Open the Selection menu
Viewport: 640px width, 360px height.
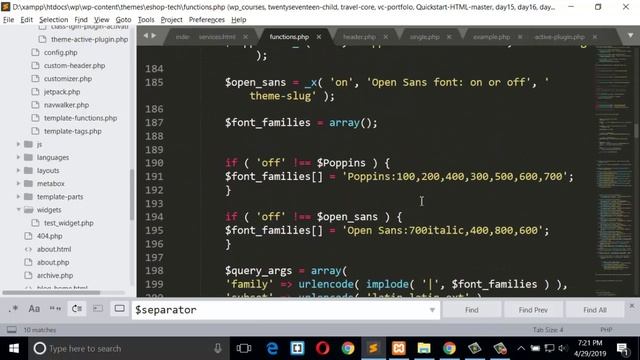tap(53, 20)
